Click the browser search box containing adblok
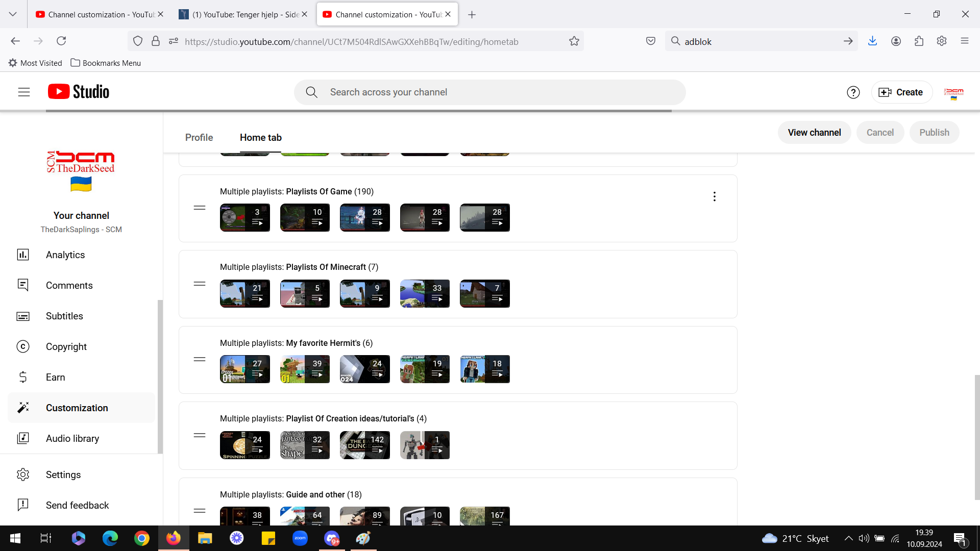980x551 pixels. pyautogui.click(x=761, y=41)
